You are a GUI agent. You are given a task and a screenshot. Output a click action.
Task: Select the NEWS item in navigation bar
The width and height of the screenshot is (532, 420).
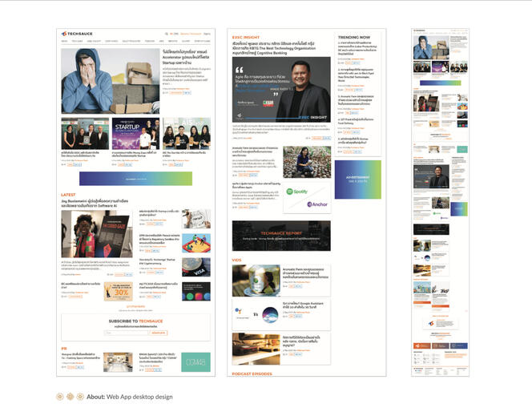[64, 41]
